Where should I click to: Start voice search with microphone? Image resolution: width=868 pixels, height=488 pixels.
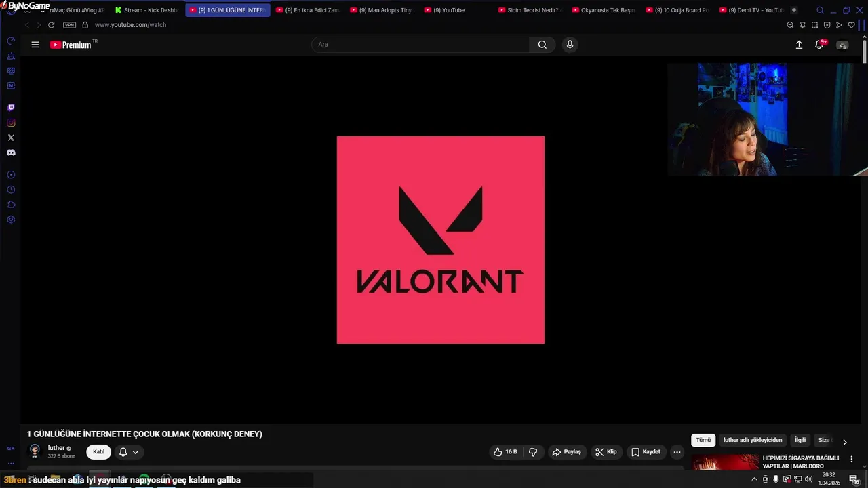(570, 45)
